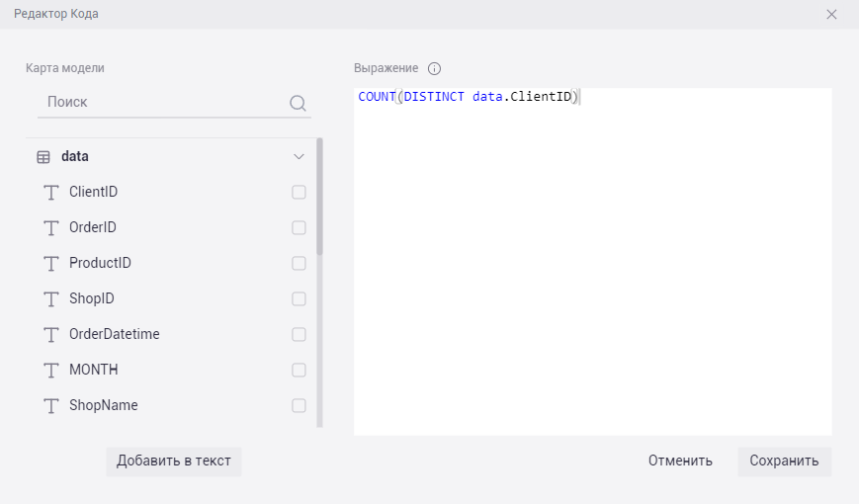Tick the ProductID checkbox
Image resolution: width=859 pixels, height=504 pixels.
(x=299, y=264)
